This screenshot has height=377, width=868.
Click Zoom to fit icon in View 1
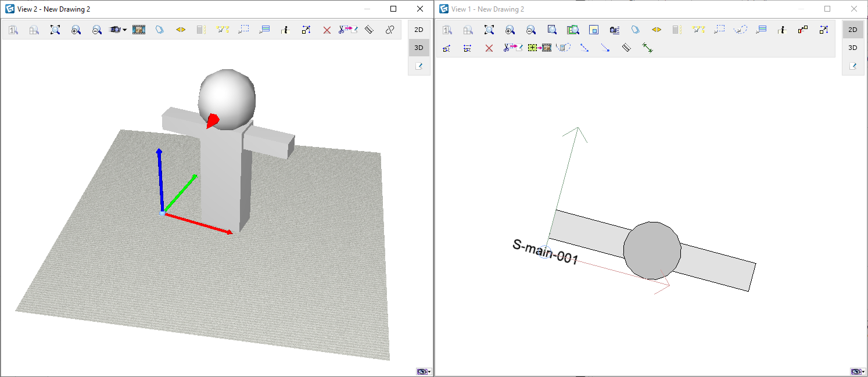click(x=489, y=30)
